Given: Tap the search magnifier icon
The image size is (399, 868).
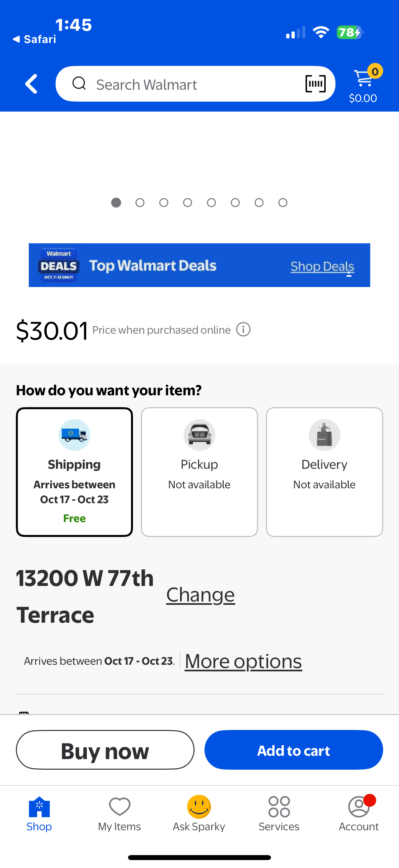Looking at the screenshot, I should coord(79,83).
